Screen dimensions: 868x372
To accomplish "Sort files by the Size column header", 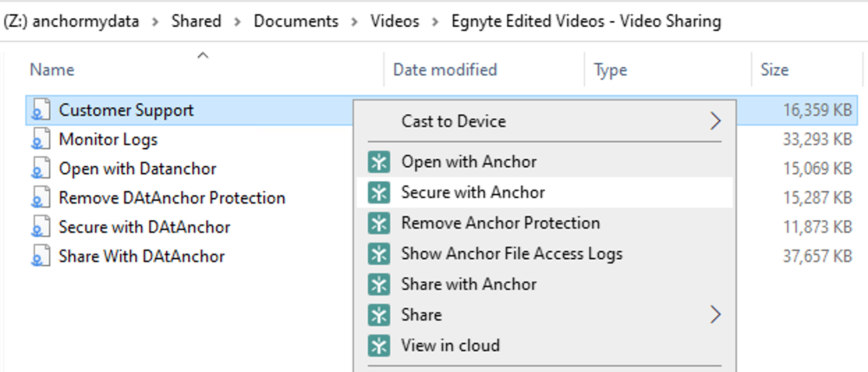I will coord(774,70).
